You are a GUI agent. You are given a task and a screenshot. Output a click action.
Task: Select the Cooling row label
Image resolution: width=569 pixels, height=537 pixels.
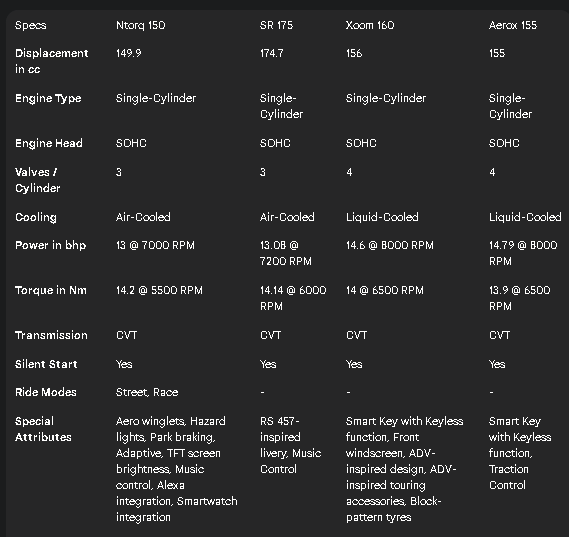36,217
